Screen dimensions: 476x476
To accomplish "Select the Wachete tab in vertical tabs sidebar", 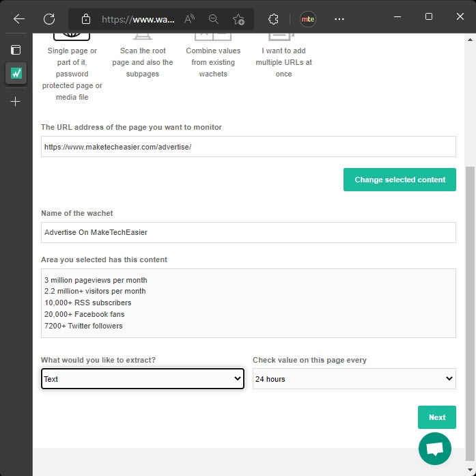I will pos(16,73).
